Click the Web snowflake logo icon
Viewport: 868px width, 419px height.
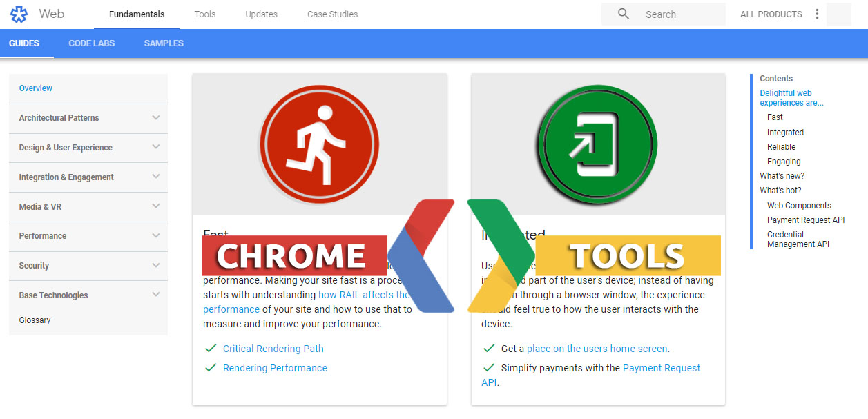[19, 14]
